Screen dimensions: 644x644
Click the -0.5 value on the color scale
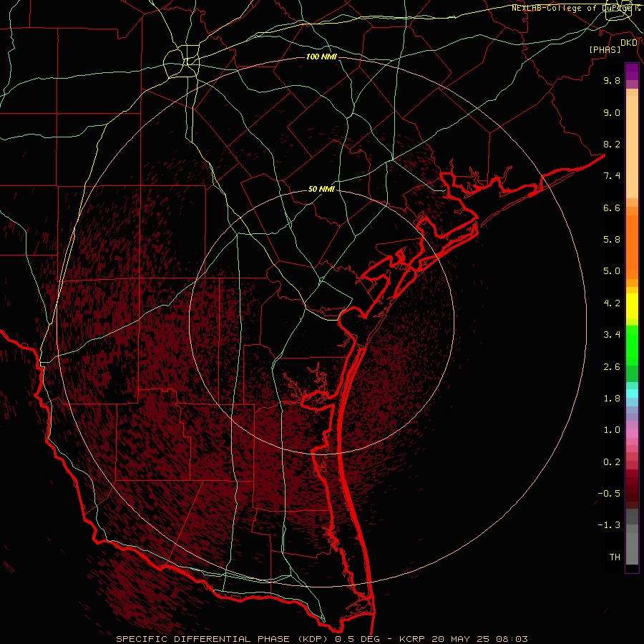click(609, 494)
